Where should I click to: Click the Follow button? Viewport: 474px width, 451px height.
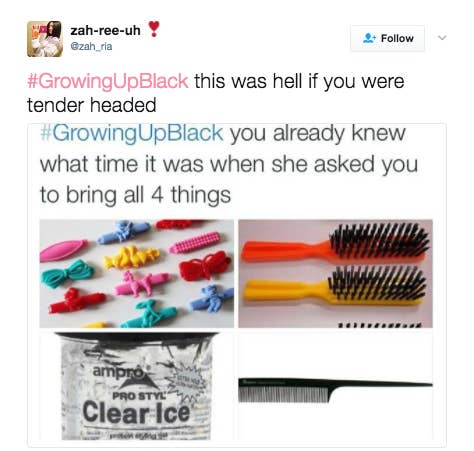[x=387, y=38]
